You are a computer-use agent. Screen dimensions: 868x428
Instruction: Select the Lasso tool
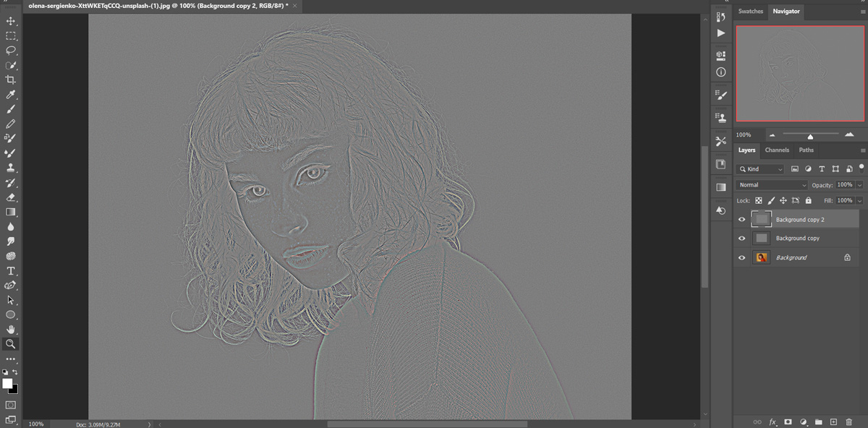click(x=10, y=50)
